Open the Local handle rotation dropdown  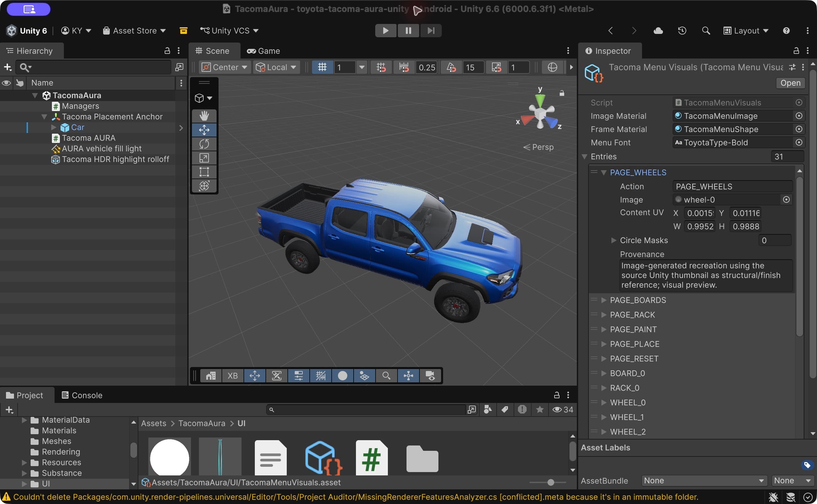pos(276,67)
